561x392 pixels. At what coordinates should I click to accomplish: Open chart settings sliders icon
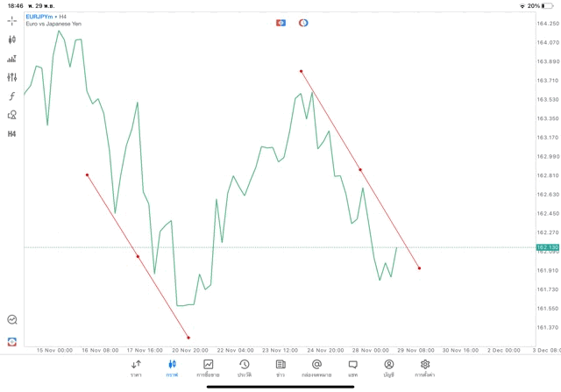coord(11,77)
